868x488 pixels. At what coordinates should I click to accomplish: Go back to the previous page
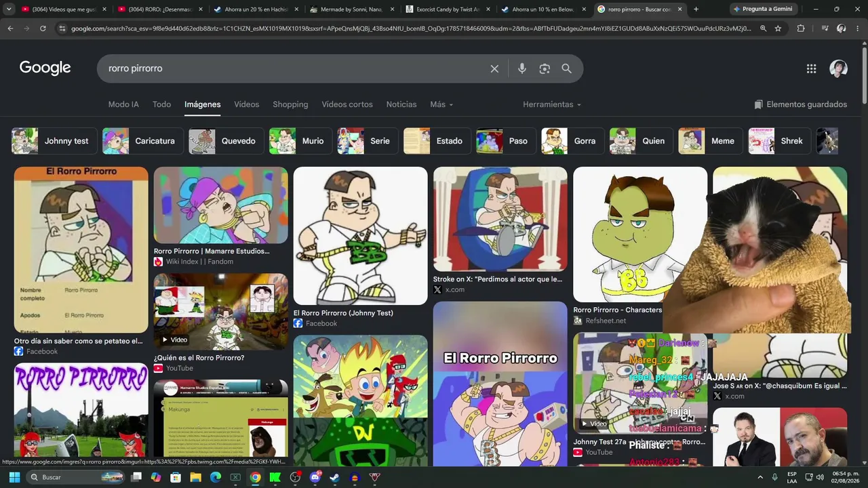(x=10, y=28)
